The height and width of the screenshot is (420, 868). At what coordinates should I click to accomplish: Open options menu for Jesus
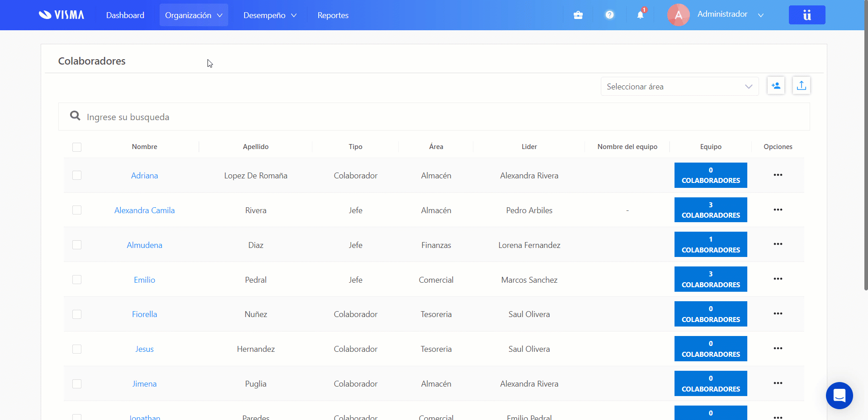tap(778, 348)
